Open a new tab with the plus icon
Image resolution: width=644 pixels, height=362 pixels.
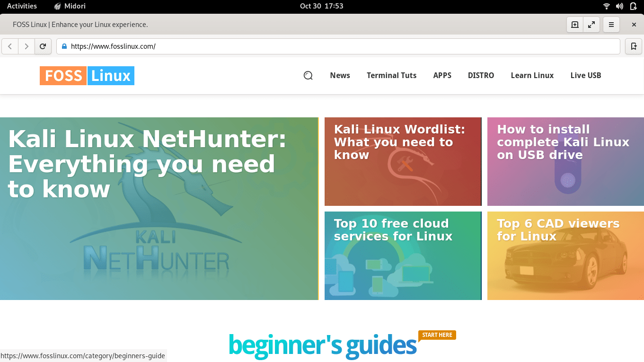575,25
